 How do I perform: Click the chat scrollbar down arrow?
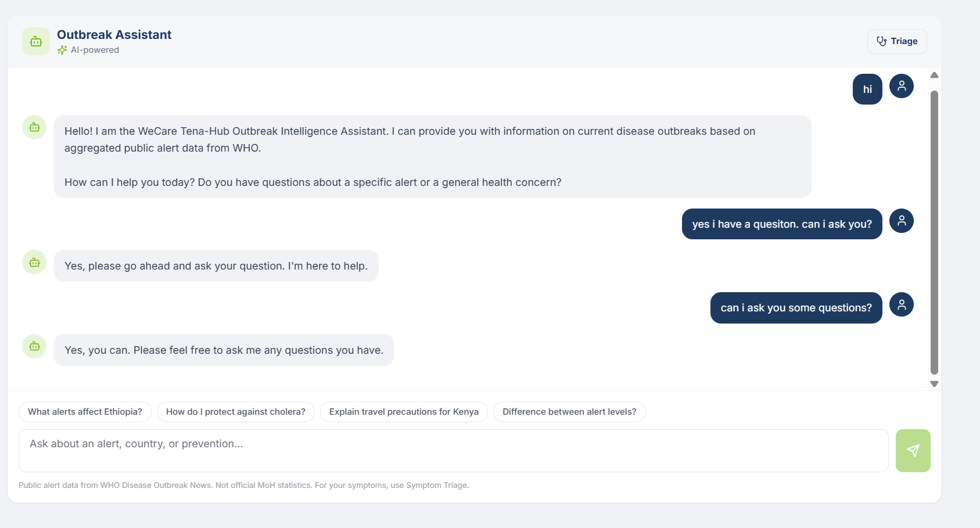click(x=934, y=384)
